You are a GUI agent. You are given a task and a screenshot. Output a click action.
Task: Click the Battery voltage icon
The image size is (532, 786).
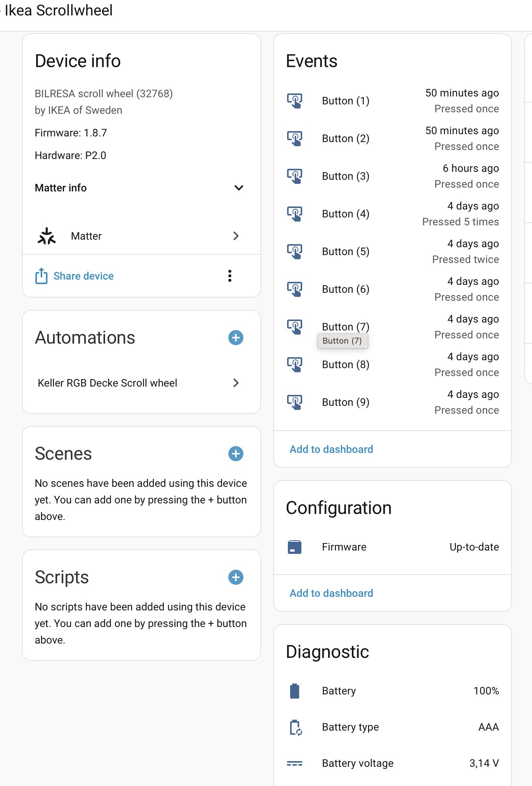click(295, 763)
